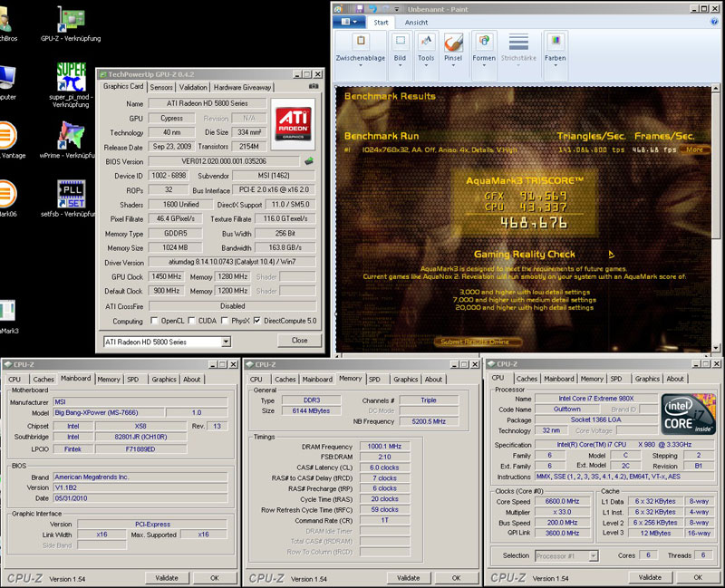Click the Undo arrow in Paint's title bar
Screen dimensions: 725x588
pyautogui.click(x=372, y=9)
